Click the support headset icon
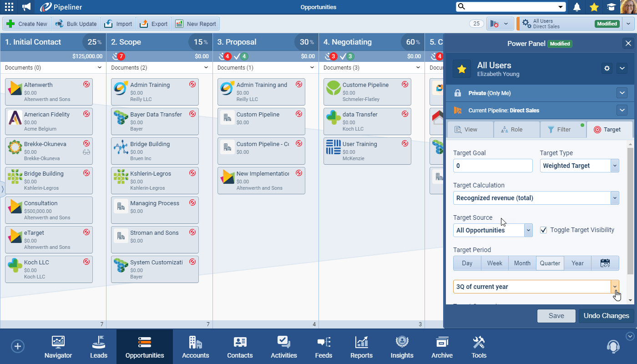The width and height of the screenshot is (637, 364). (x=613, y=346)
